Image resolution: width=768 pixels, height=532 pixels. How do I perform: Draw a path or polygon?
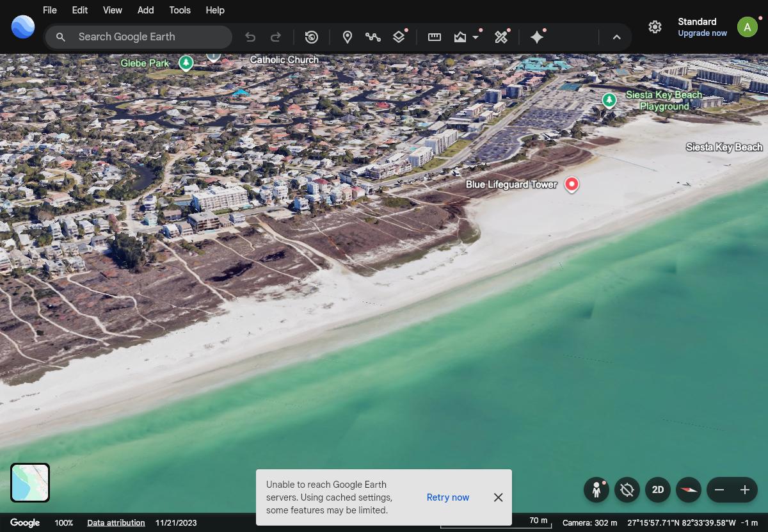[373, 37]
